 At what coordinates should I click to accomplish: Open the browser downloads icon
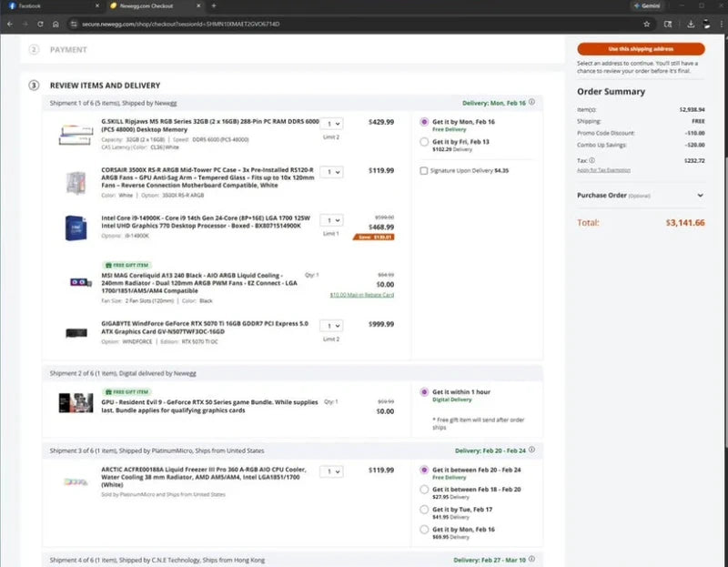click(x=691, y=25)
